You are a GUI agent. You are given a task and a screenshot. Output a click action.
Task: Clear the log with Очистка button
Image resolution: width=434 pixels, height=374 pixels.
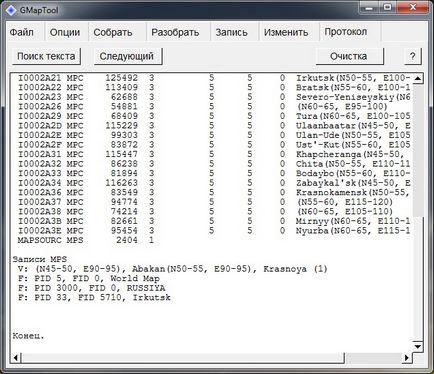[349, 56]
